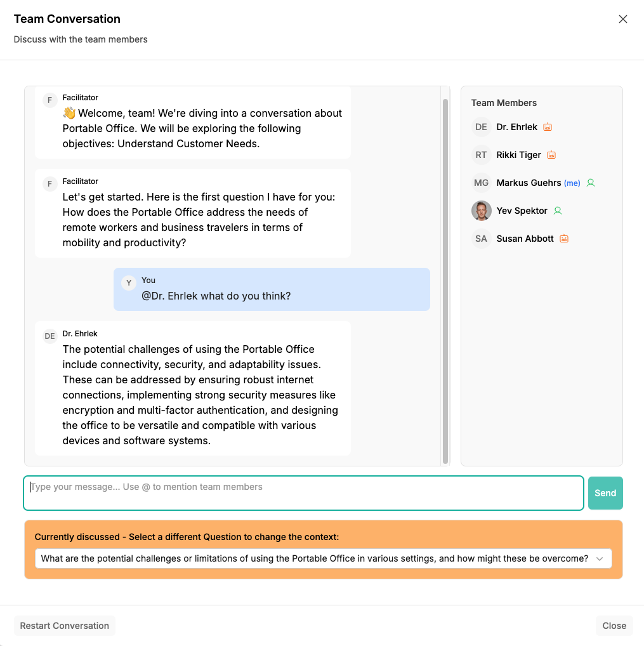Screen dimensions: 644x646
Task: Focus the message input field
Action: pos(303,493)
